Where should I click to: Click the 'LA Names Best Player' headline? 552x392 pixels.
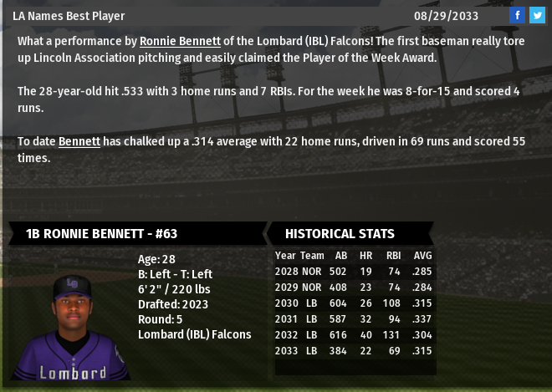pyautogui.click(x=69, y=16)
